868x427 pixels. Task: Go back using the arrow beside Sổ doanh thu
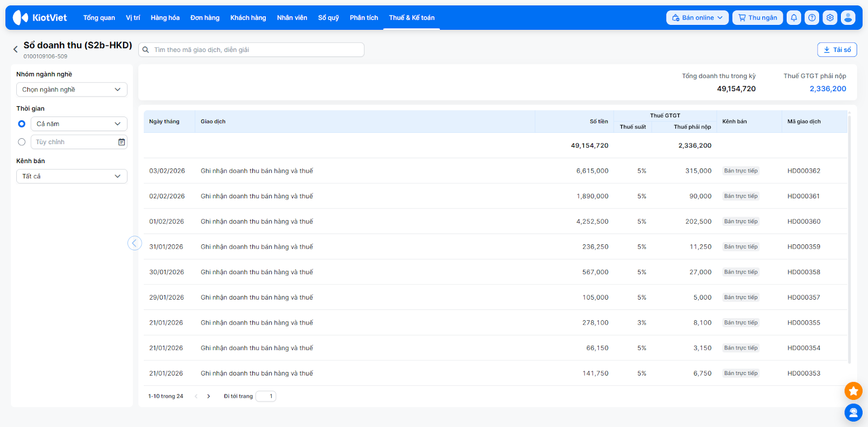pos(15,49)
